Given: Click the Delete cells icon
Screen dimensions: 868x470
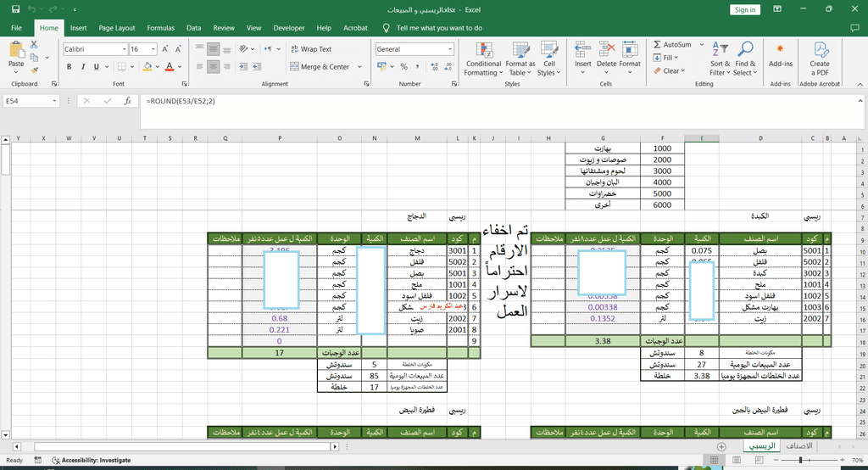Looking at the screenshot, I should coord(606,49).
